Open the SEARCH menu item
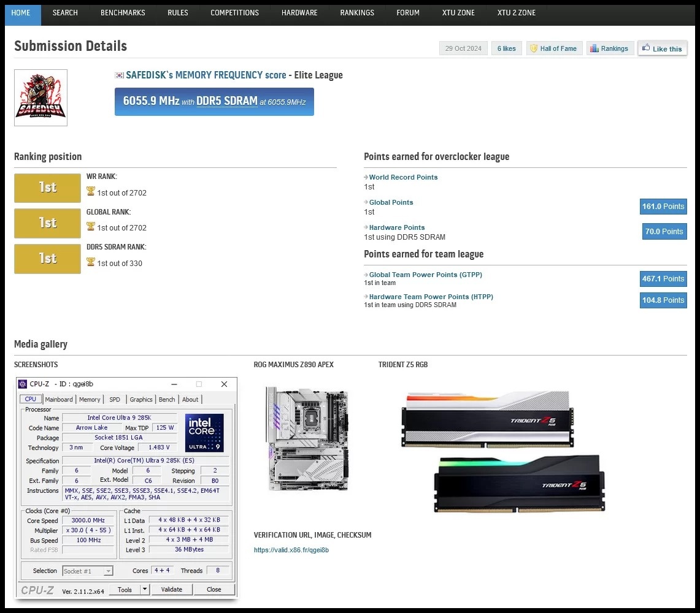This screenshot has width=700, height=613. [x=65, y=13]
